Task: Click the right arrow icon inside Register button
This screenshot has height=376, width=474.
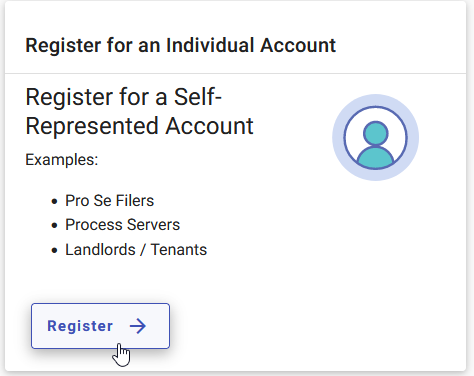Action: point(138,326)
